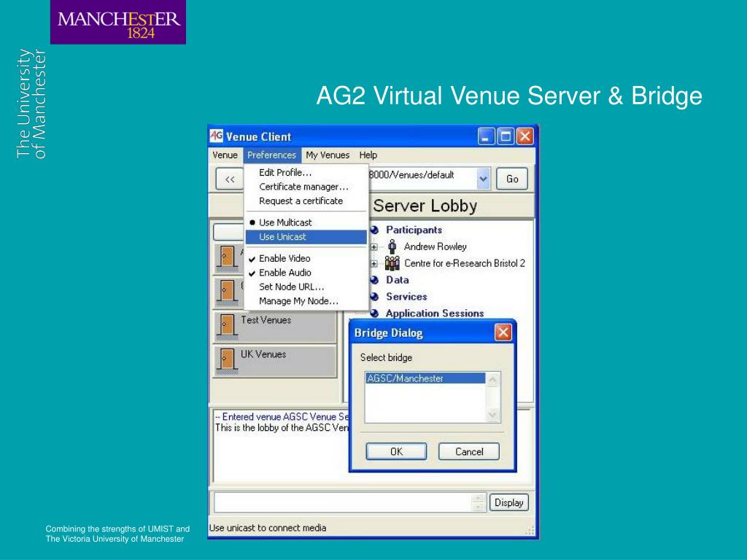Select AGSC/Manchester in bridge list
This screenshot has width=747, height=560.
[425, 378]
